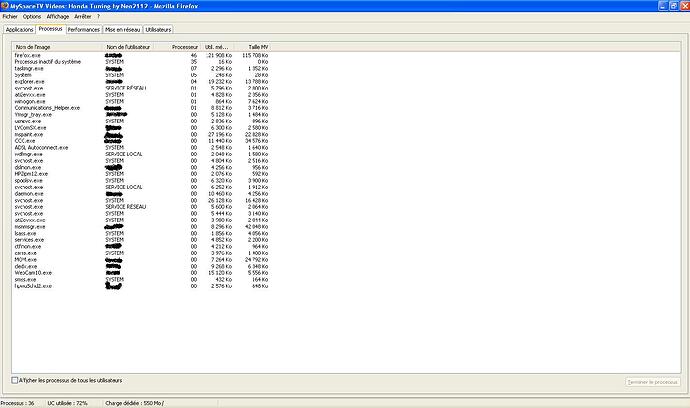690x408 pixels.
Task: Click the window icon in the title bar
Action: (x=5, y=5)
